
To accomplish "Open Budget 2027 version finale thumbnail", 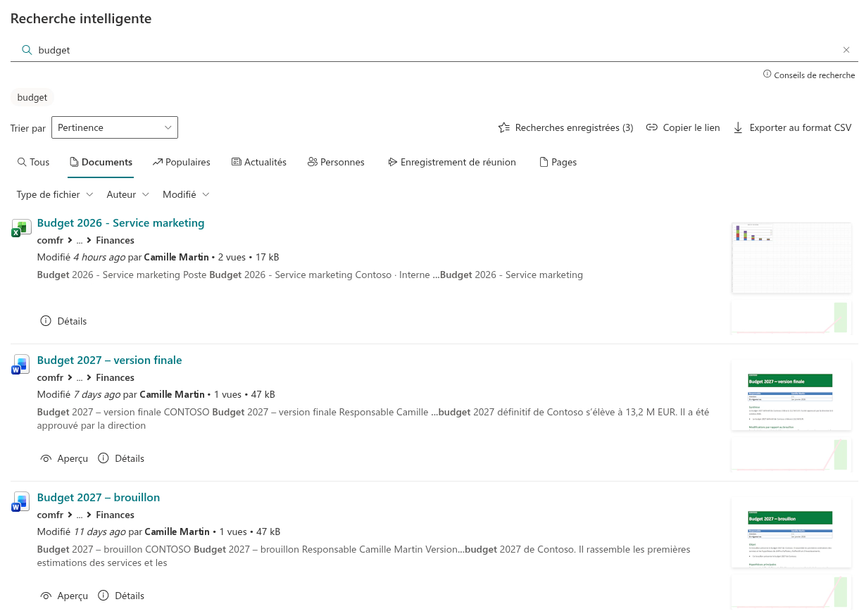I will 791,395.
